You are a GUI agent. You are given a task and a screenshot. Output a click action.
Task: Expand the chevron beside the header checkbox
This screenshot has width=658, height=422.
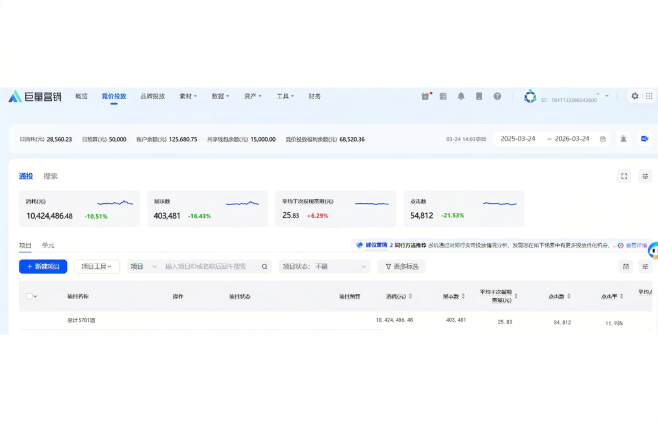click(x=35, y=296)
